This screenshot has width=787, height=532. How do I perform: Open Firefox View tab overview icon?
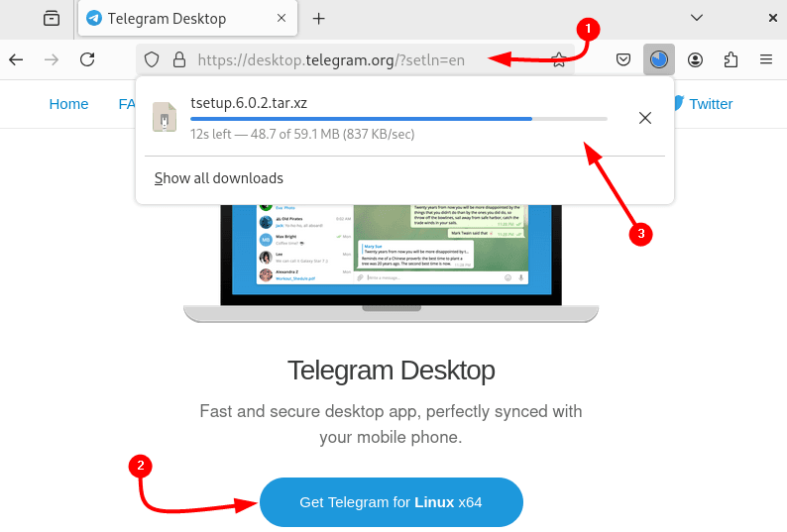52,19
